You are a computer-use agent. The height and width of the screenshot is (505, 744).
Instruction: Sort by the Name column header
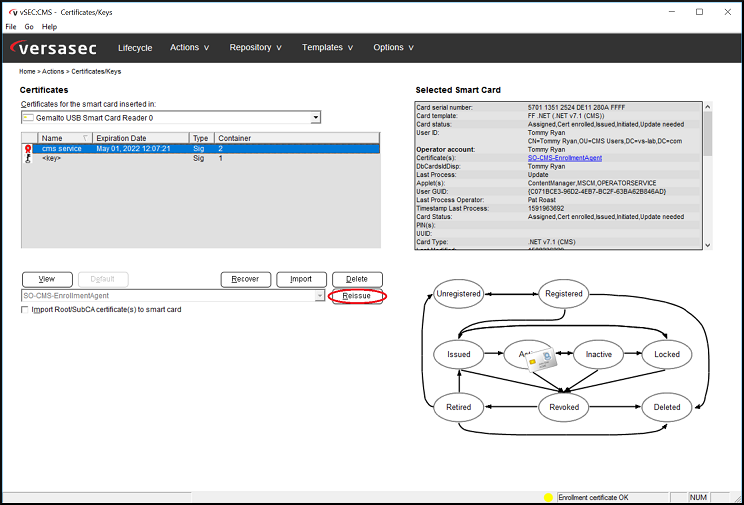(x=65, y=138)
